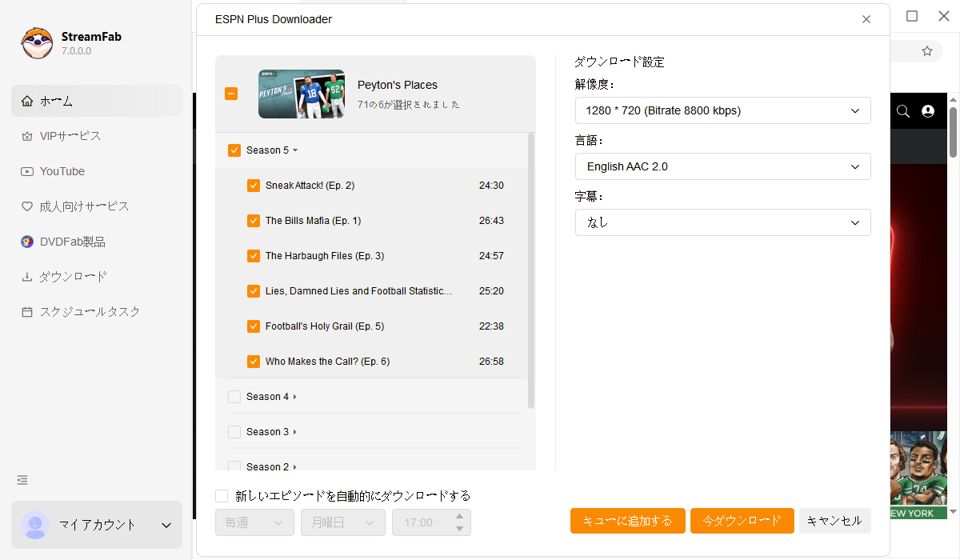Open the ダウンロード menu item in sidebar
Screen dimensions: 960x560
click(x=73, y=277)
